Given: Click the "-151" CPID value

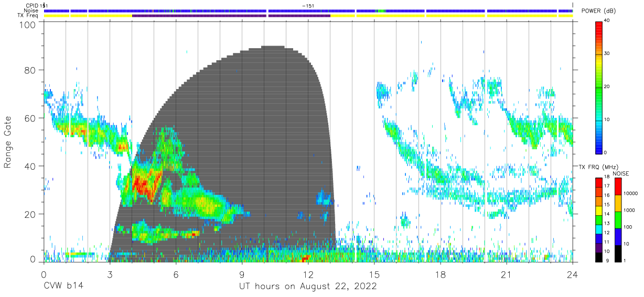Looking at the screenshot, I should click(308, 5).
